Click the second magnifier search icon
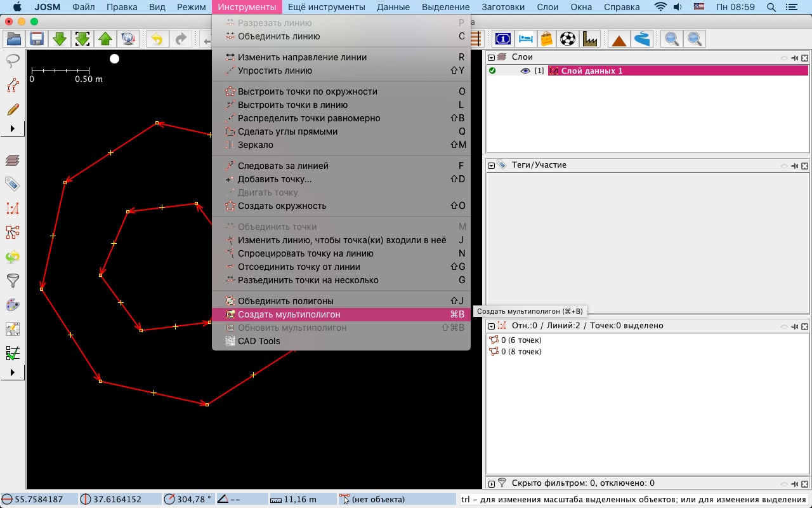812x508 pixels. [695, 39]
